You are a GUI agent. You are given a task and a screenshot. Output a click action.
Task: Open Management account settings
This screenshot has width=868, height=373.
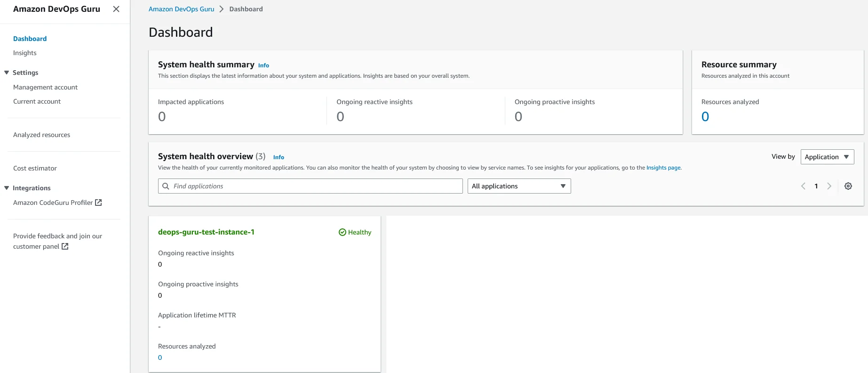(45, 87)
